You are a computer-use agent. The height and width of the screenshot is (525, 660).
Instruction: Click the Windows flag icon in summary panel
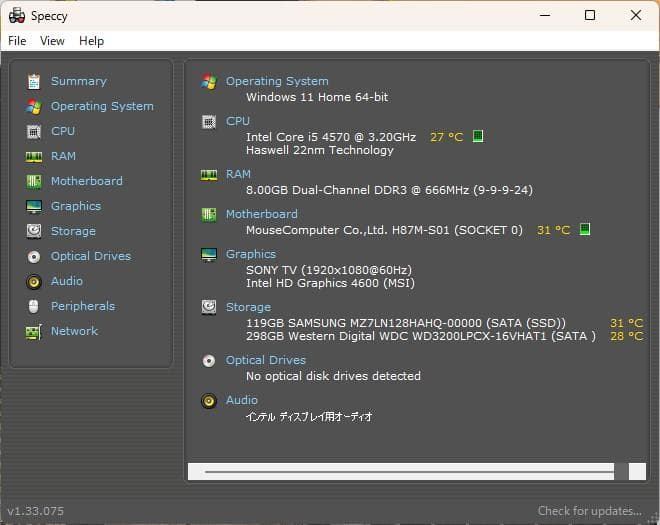pyautogui.click(x=209, y=81)
